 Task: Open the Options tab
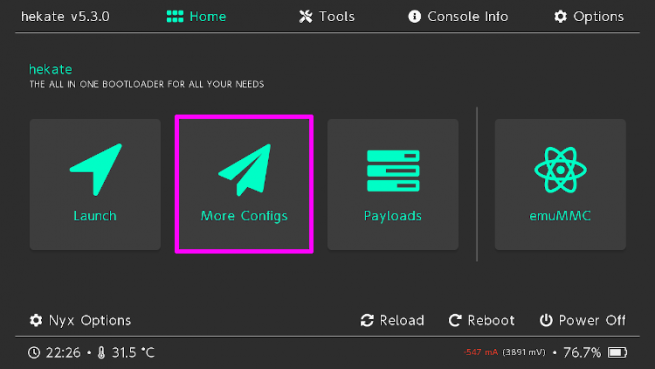point(589,16)
